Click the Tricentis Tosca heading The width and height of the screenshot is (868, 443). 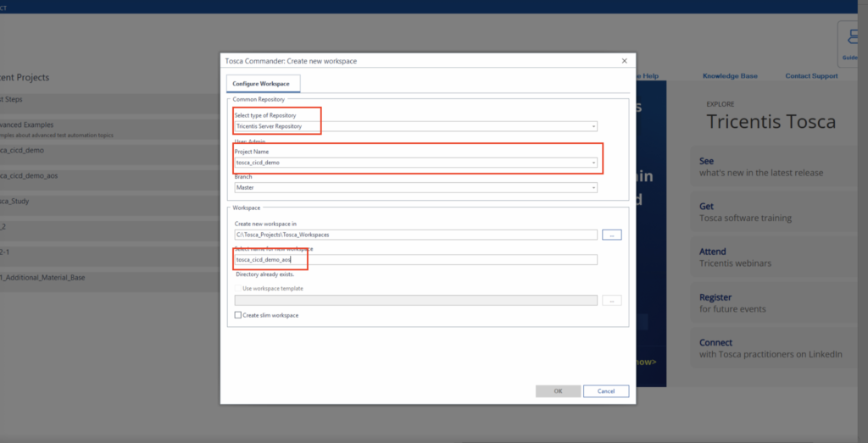click(771, 122)
